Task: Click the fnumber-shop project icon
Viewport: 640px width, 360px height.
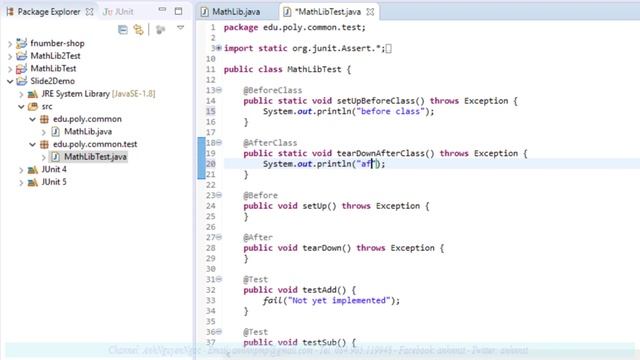Action: coord(21,43)
